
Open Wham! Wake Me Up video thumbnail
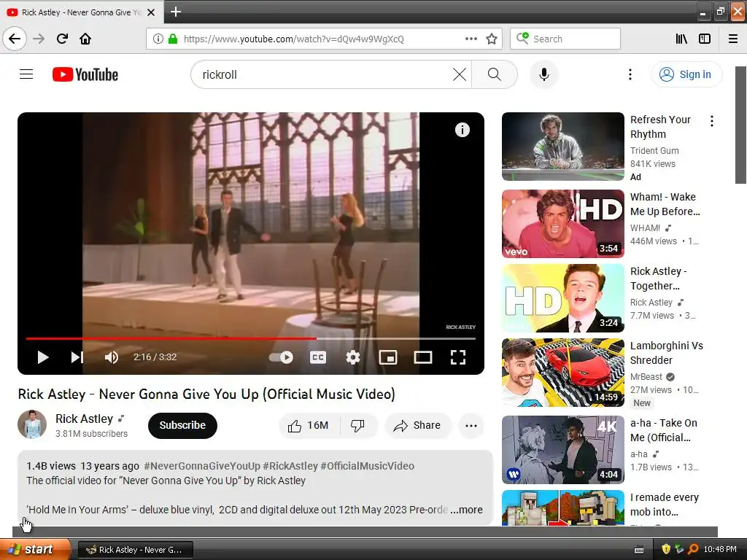coord(562,224)
